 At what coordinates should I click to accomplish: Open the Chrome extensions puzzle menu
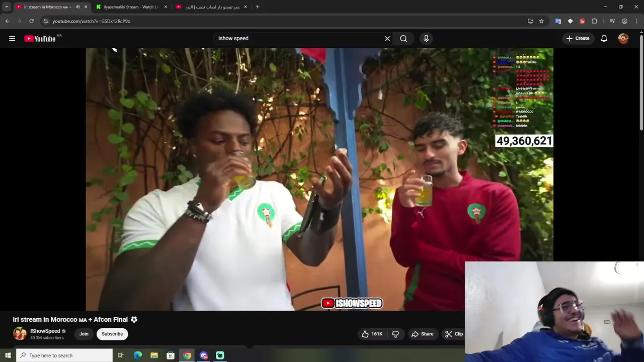coord(594,21)
